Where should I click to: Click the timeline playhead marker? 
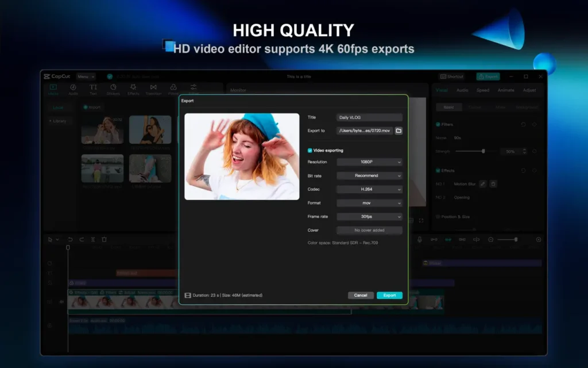point(68,247)
